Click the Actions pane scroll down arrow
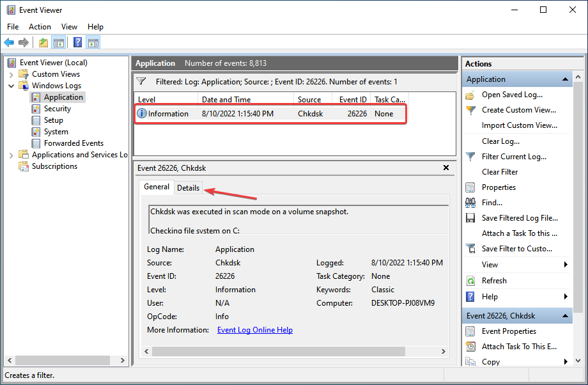Viewport: 588px width, 385px height. [x=578, y=361]
